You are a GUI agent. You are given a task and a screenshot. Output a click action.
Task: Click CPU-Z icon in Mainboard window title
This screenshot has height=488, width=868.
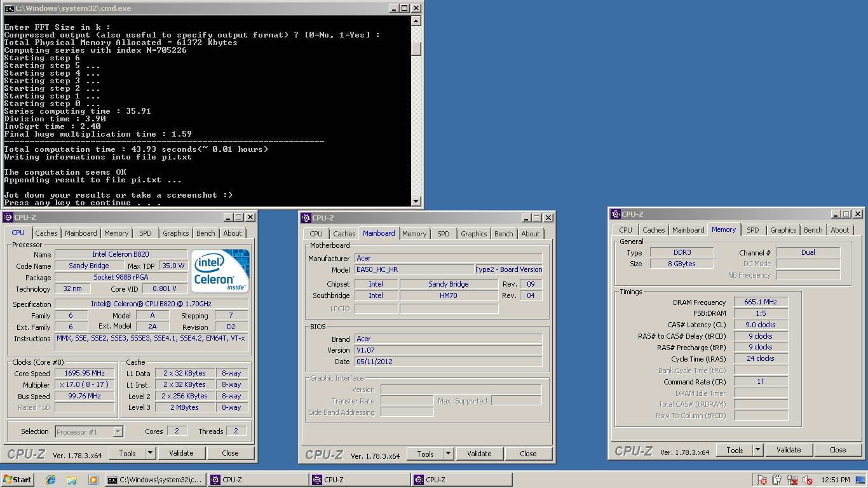pos(306,218)
